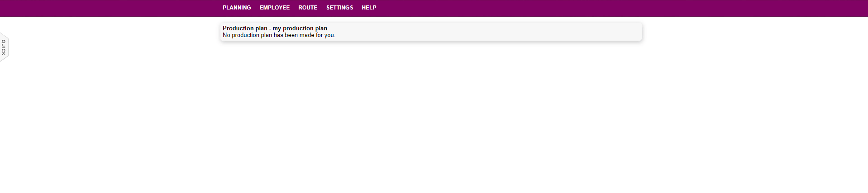This screenshot has width=868, height=193.
Task: Click the HELP menu item
Action: point(369,8)
